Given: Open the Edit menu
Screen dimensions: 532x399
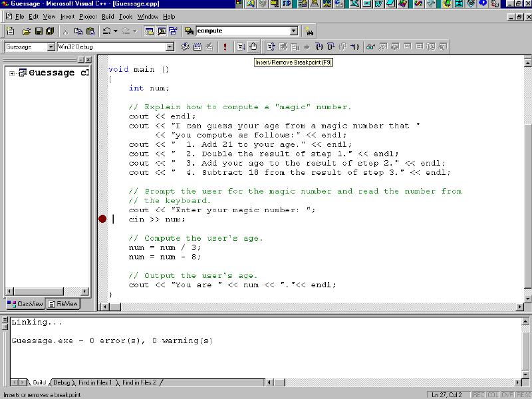Looking at the screenshot, I should (x=33, y=16).
